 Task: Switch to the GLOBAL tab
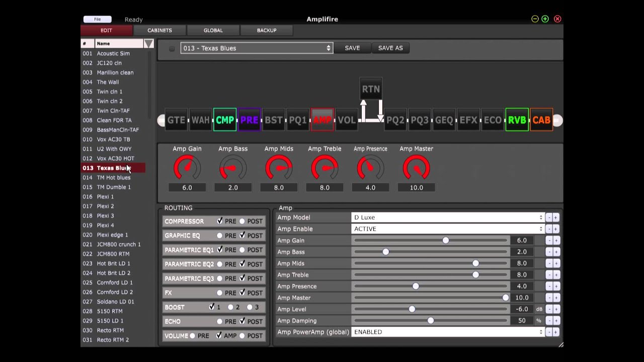click(x=213, y=30)
